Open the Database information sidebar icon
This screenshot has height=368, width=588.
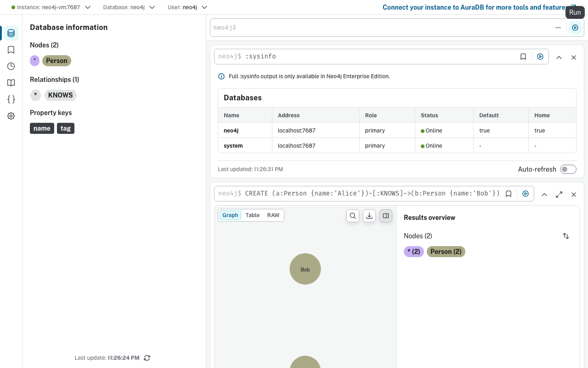(x=11, y=33)
